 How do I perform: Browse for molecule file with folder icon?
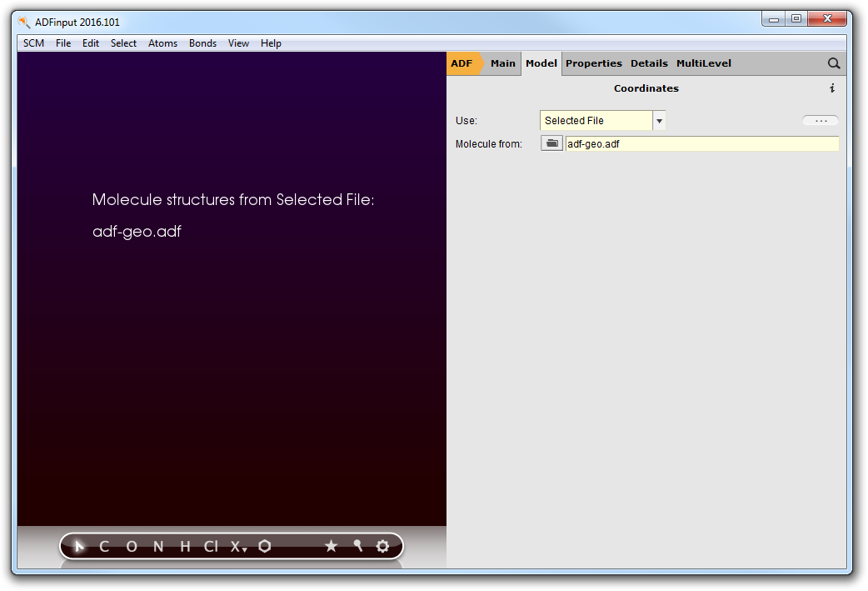(x=552, y=143)
